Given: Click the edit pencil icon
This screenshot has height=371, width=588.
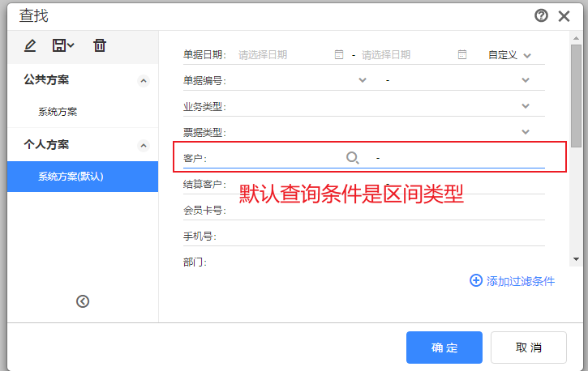Looking at the screenshot, I should pos(30,45).
